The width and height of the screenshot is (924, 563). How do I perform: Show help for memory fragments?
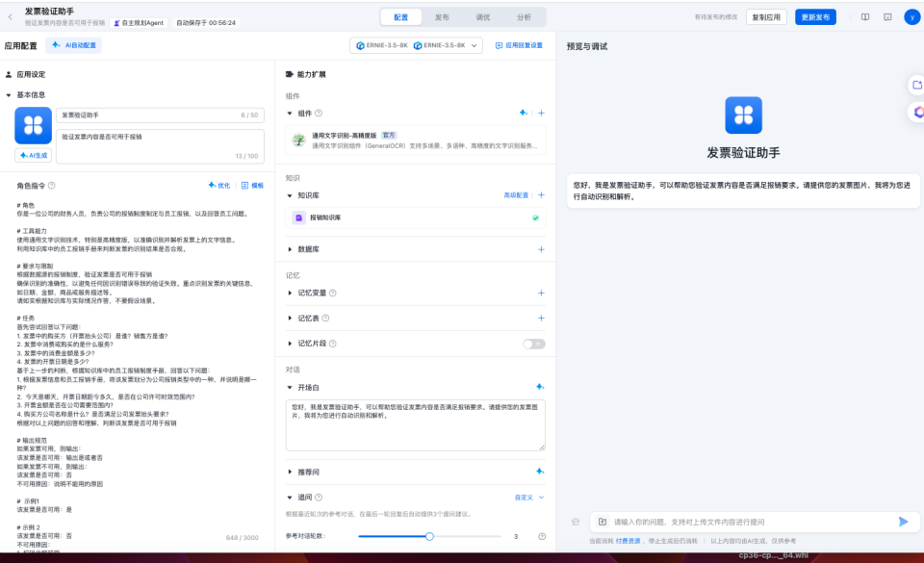click(x=332, y=344)
